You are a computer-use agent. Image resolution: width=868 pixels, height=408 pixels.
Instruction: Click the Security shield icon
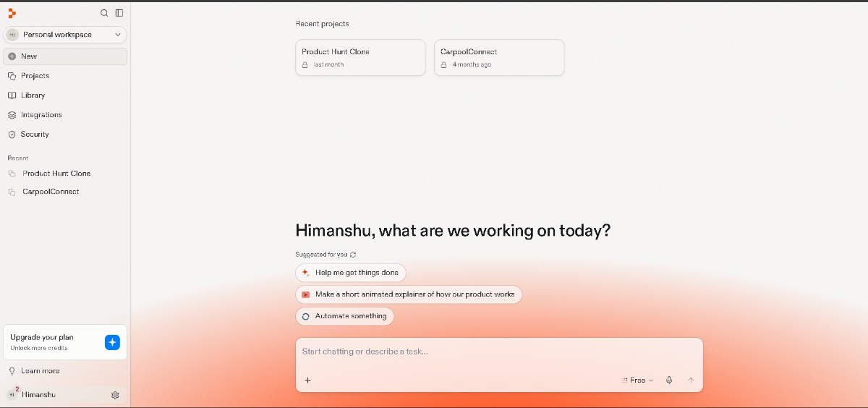pos(12,135)
